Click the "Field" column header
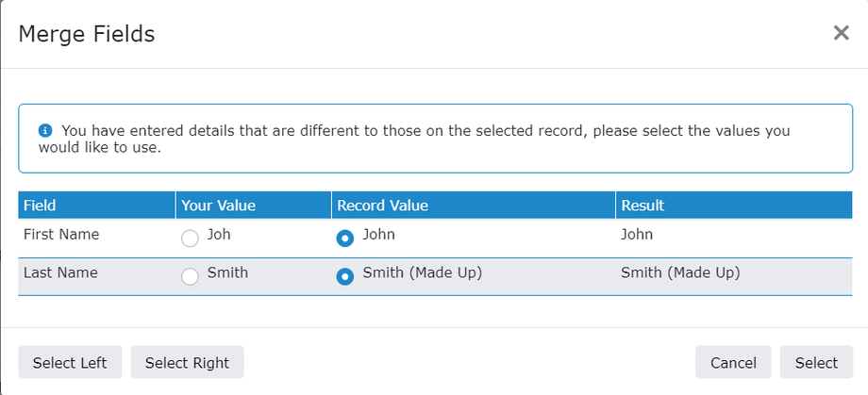This screenshot has height=395, width=868. point(39,205)
